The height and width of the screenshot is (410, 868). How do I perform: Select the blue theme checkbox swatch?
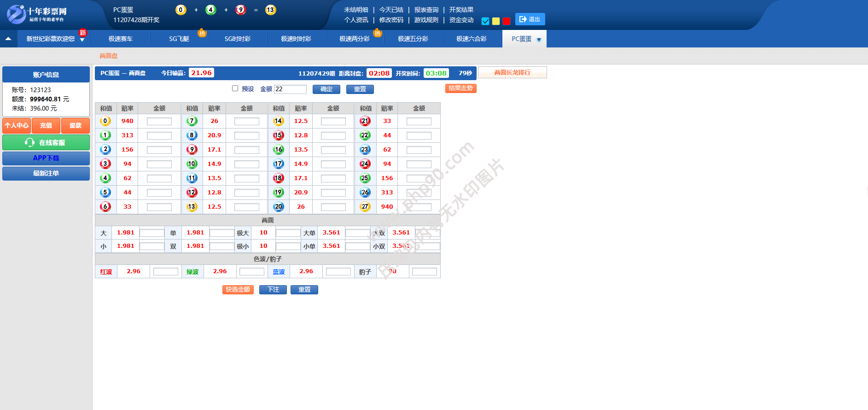(x=485, y=21)
